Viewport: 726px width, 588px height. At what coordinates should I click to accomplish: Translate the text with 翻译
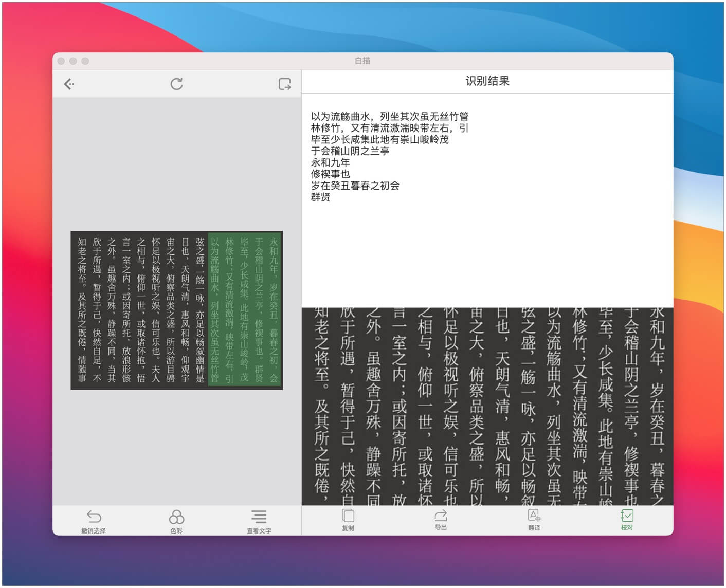point(534,520)
